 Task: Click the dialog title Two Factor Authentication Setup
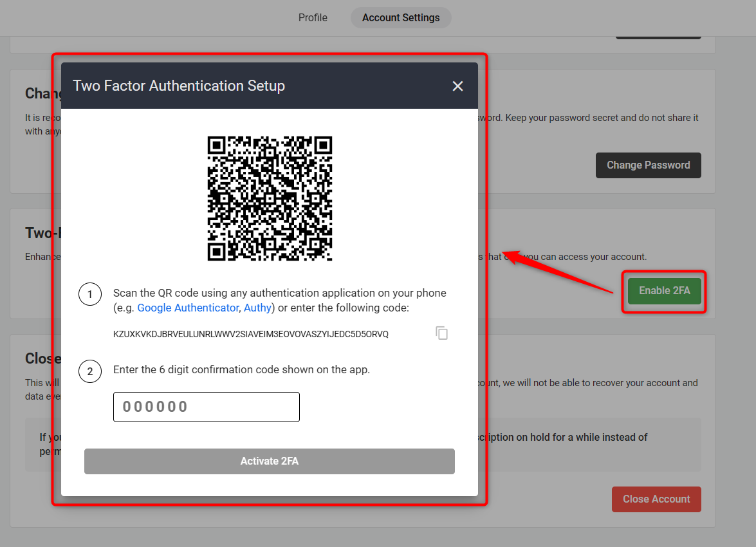point(179,86)
